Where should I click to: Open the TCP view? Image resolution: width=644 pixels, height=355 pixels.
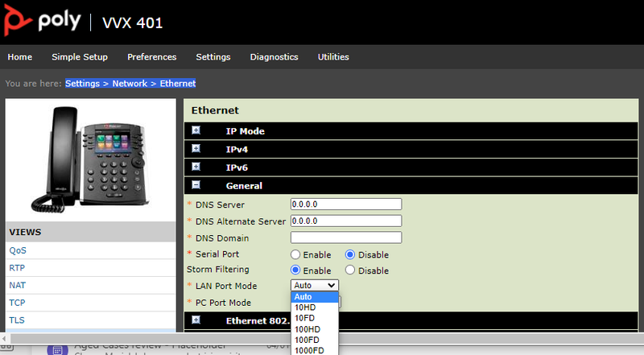(x=17, y=303)
